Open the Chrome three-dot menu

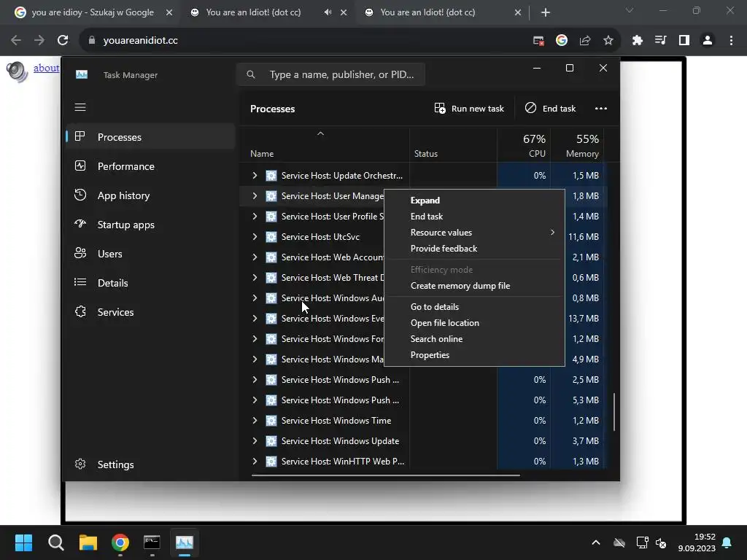pos(731,41)
